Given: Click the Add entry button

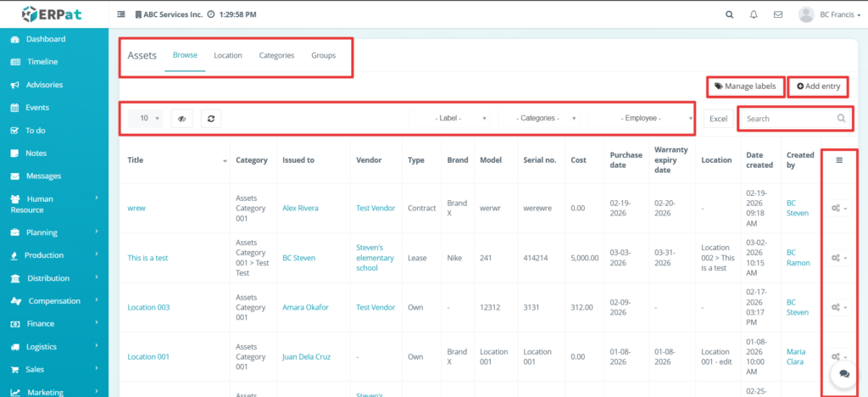Looking at the screenshot, I should (818, 87).
